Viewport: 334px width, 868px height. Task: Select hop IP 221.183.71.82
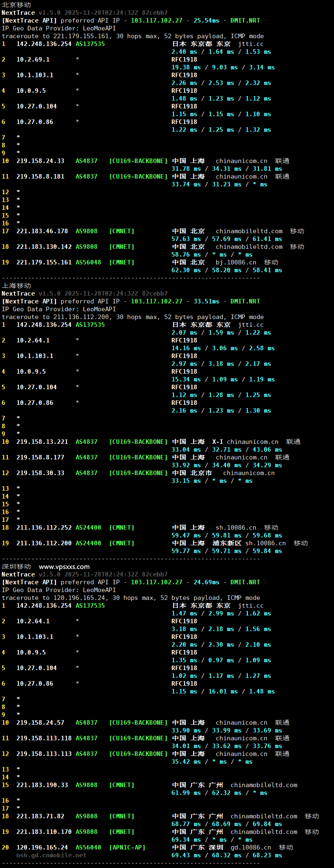40,816
